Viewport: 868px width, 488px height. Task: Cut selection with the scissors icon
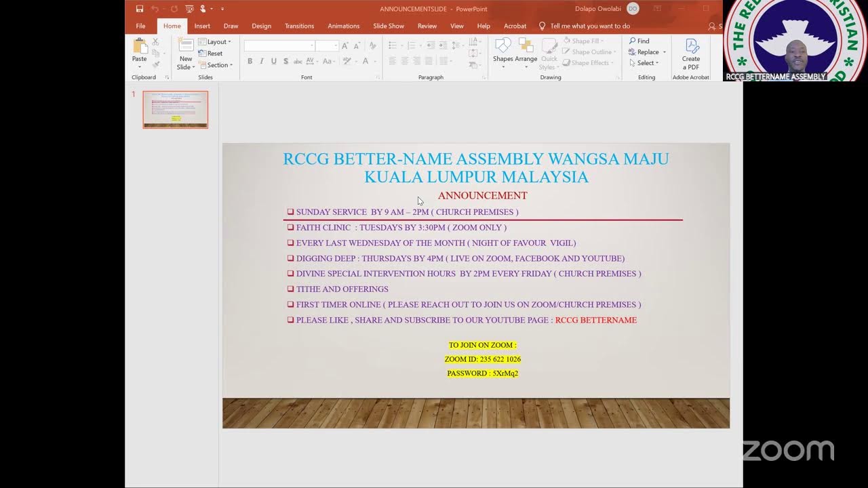coord(156,42)
